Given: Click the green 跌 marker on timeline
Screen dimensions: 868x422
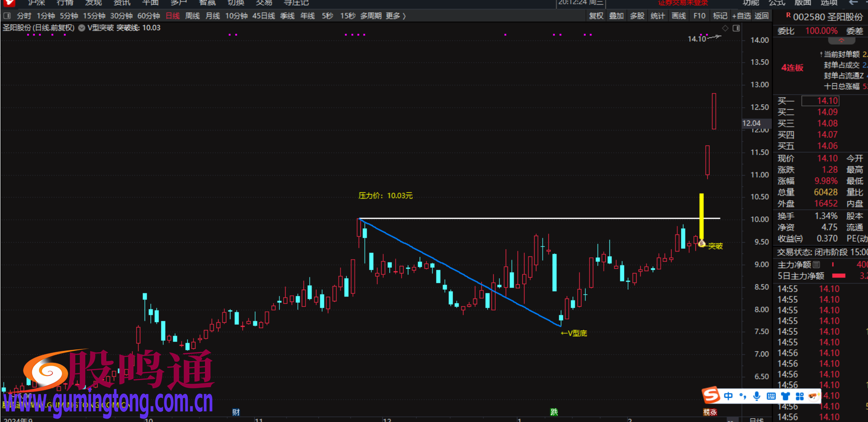Looking at the screenshot, I should point(554,412).
